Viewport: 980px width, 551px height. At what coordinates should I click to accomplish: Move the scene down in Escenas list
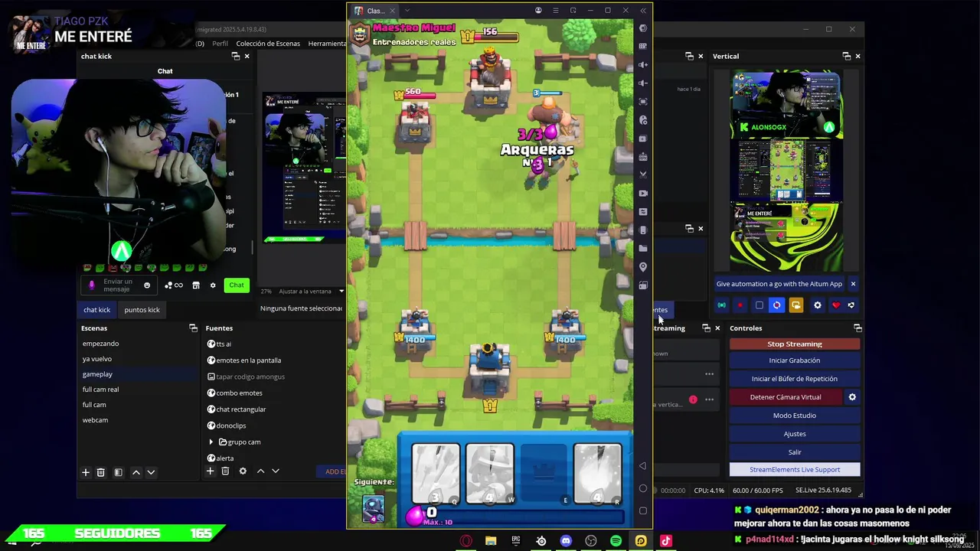(151, 472)
